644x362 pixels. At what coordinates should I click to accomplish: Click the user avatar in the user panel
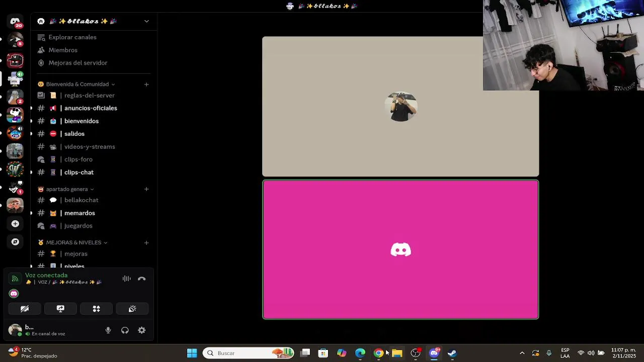[x=15, y=330]
